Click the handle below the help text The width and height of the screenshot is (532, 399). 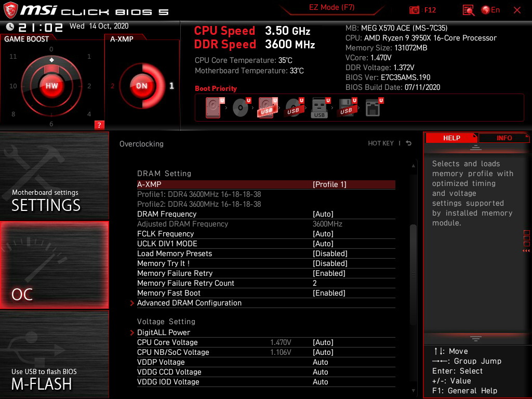pos(476,338)
